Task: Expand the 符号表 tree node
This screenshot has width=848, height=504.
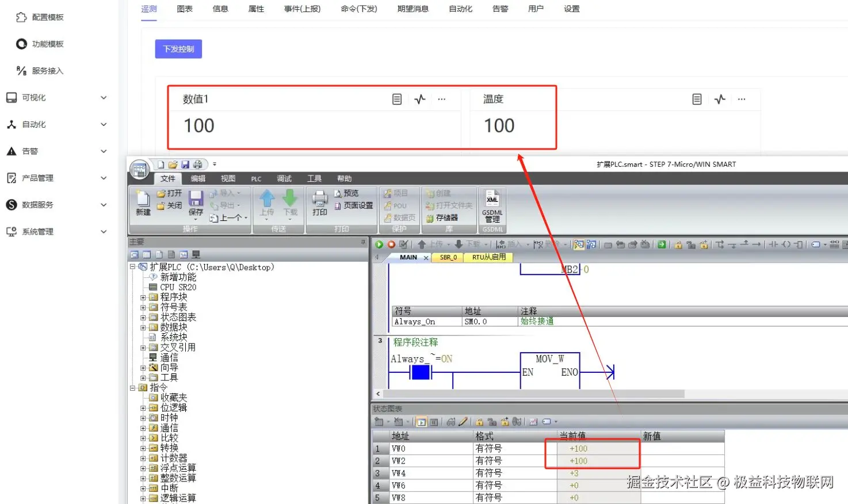Action: [x=143, y=307]
